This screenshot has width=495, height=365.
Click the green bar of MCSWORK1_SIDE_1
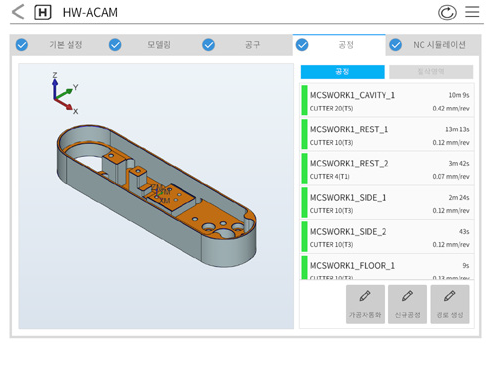tap(304, 202)
